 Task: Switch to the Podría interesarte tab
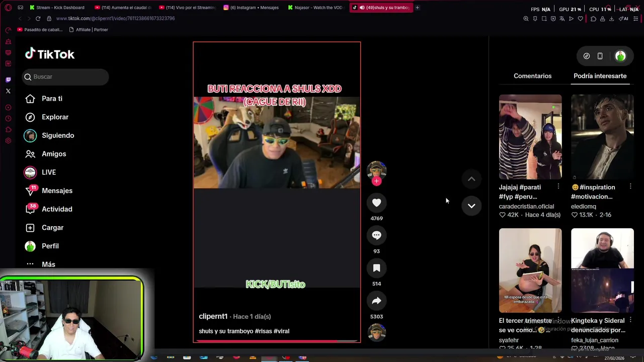pyautogui.click(x=600, y=76)
